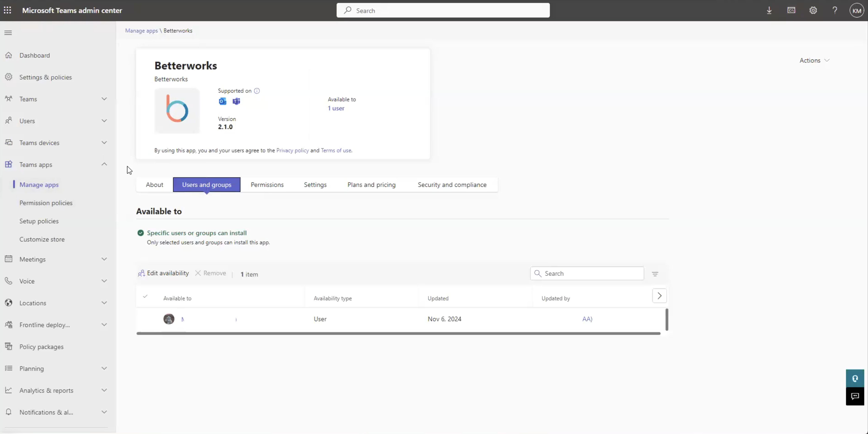The image size is (868, 434).
Task: Click the Locations globe icon
Action: 9,303
